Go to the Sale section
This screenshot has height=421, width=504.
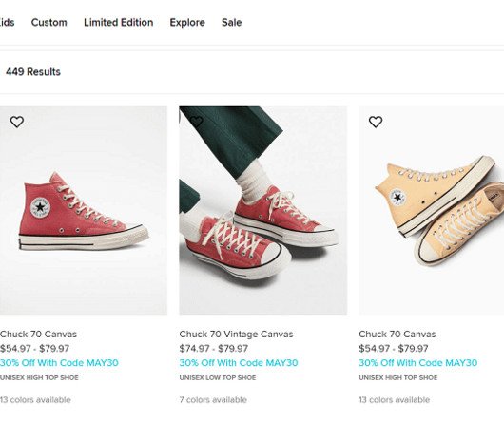(x=231, y=23)
